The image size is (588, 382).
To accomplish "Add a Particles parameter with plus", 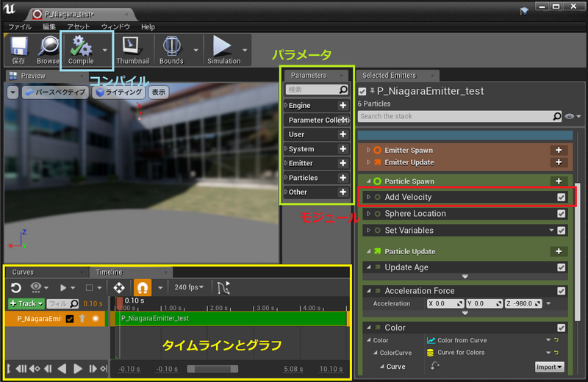I will click(343, 178).
